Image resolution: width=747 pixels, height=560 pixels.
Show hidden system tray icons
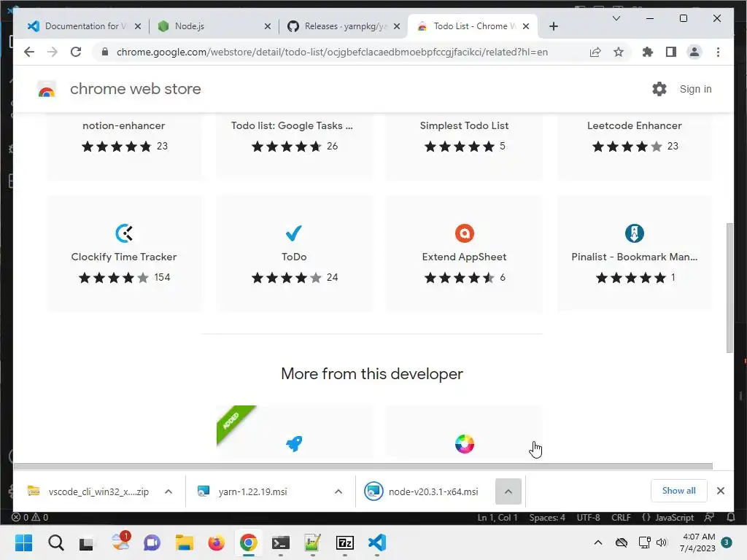coord(598,542)
